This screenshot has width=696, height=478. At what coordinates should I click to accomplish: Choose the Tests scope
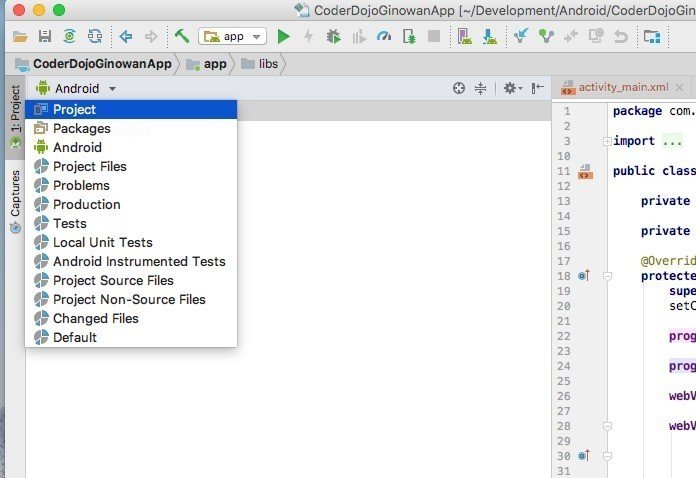coord(131,224)
